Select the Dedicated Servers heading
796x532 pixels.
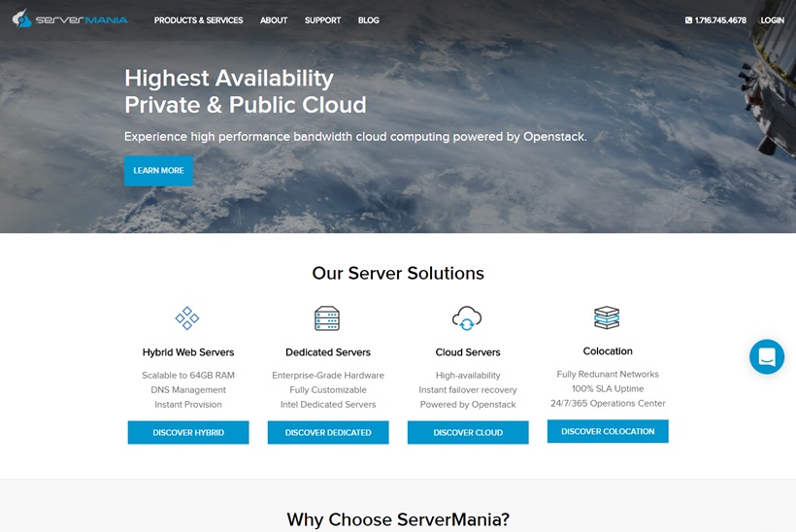coord(328,352)
